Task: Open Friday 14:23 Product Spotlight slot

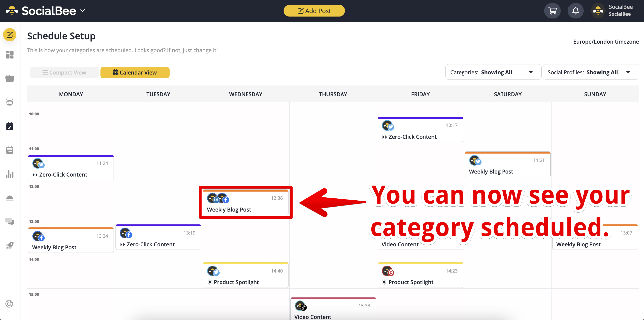Action: click(x=420, y=275)
